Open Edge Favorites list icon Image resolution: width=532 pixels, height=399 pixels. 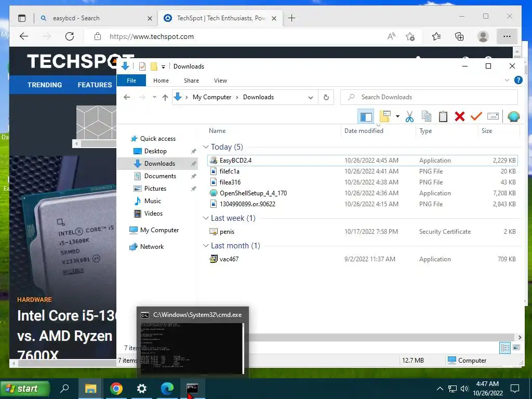pyautogui.click(x=436, y=36)
